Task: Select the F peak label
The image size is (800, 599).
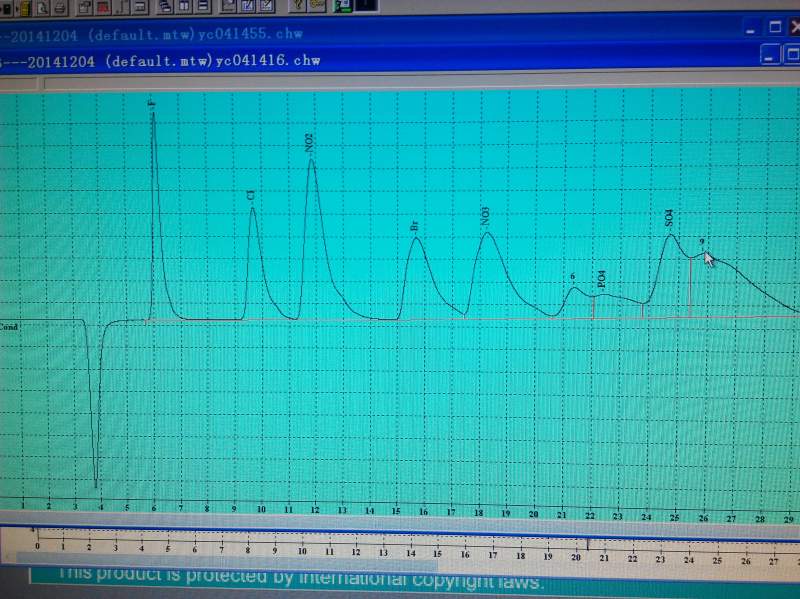Action: click(151, 104)
